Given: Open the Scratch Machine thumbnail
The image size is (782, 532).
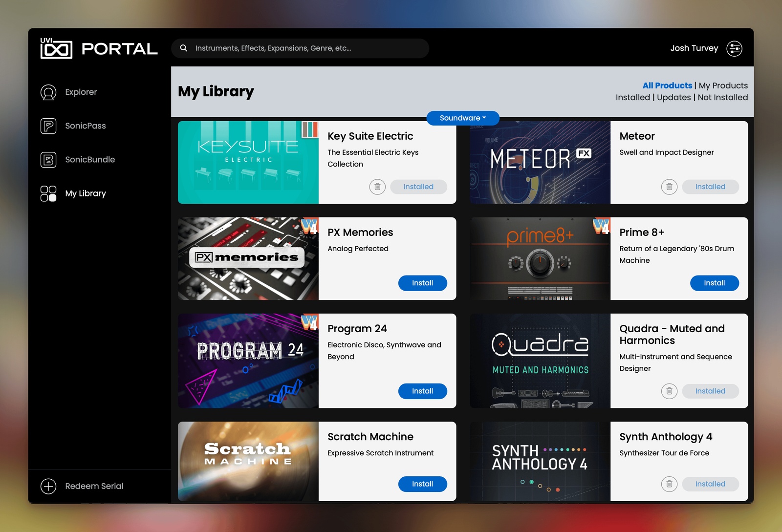Looking at the screenshot, I should click(248, 461).
